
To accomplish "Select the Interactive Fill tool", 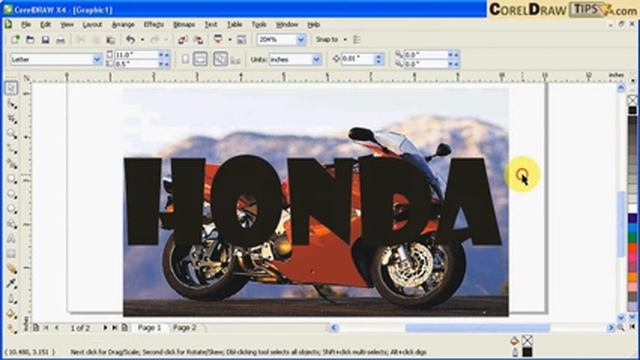I will 11,328.
